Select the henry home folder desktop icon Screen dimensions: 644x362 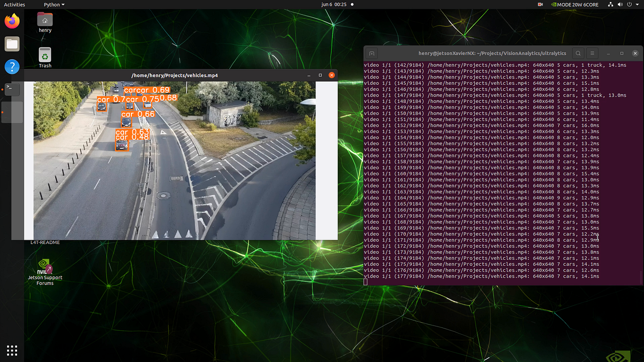point(45,22)
